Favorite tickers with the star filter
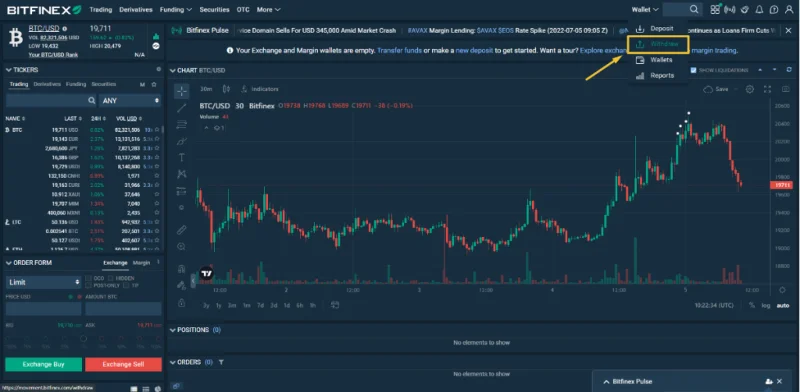 tap(154, 84)
